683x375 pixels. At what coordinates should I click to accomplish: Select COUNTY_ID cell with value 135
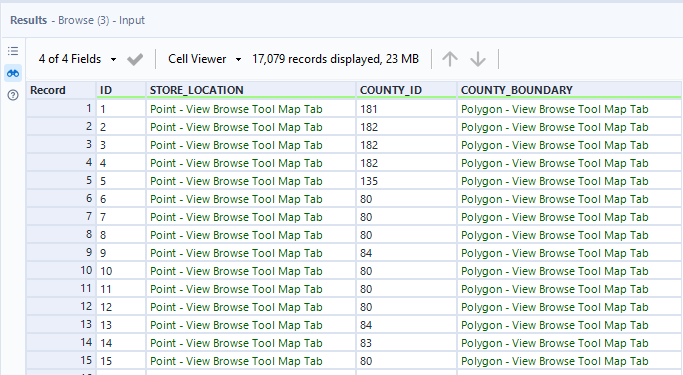[x=406, y=181]
